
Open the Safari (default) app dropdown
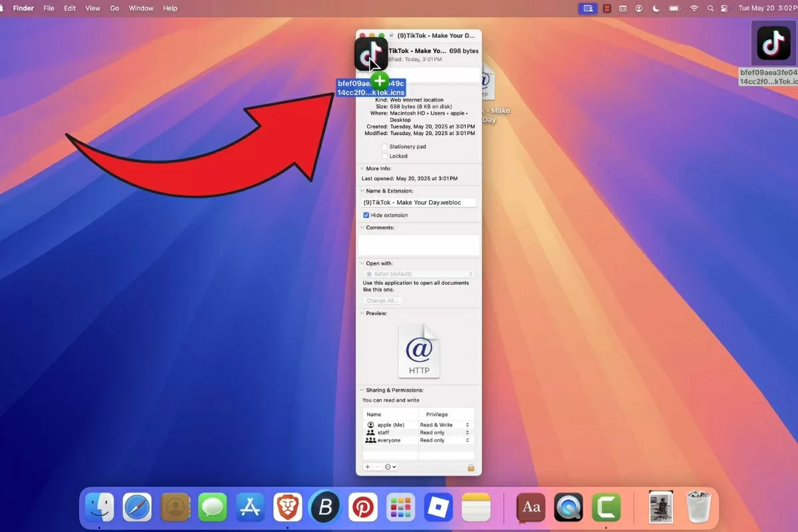(419, 274)
